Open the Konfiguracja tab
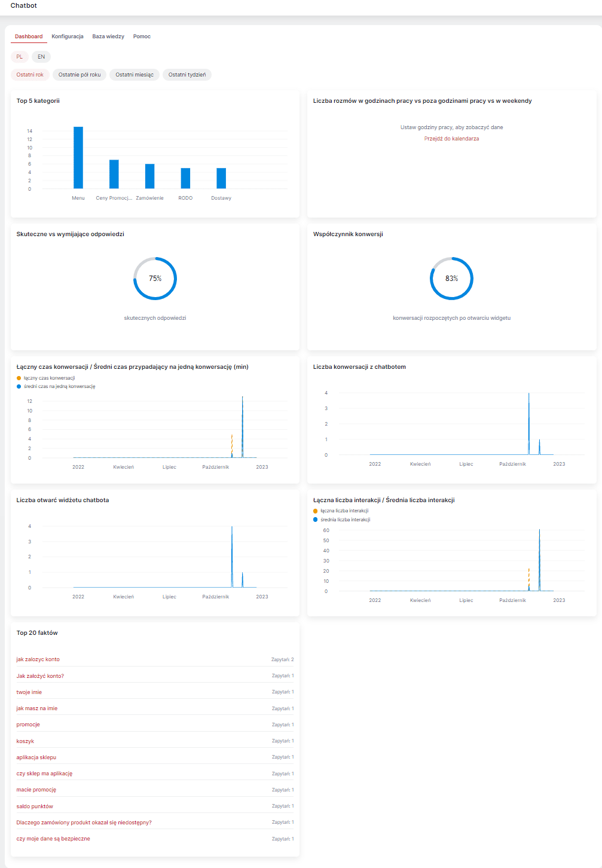This screenshot has height=868, width=602. (68, 36)
